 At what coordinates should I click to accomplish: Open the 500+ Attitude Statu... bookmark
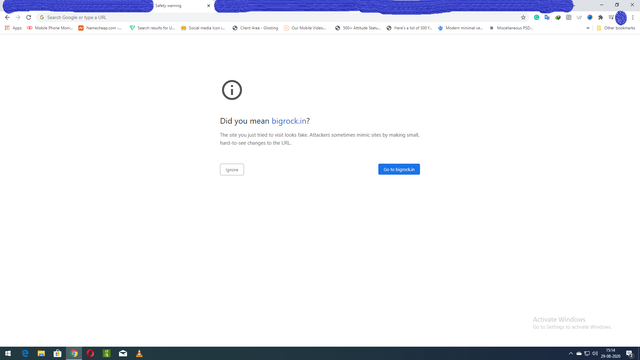(358, 28)
